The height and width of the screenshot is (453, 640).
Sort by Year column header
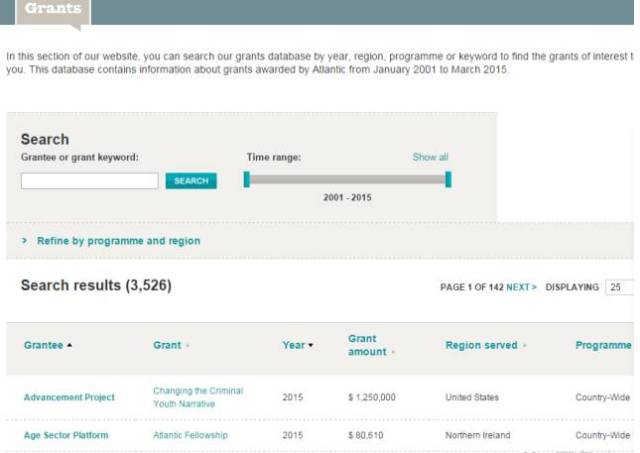tap(293, 345)
